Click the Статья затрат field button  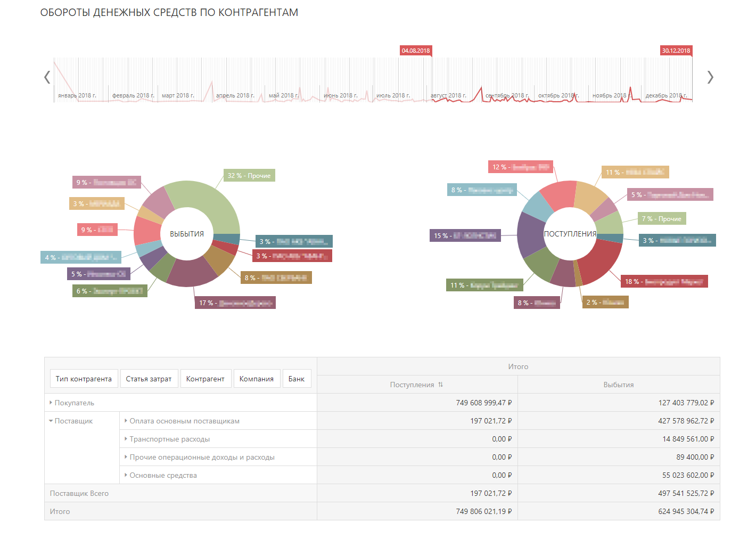[149, 379]
